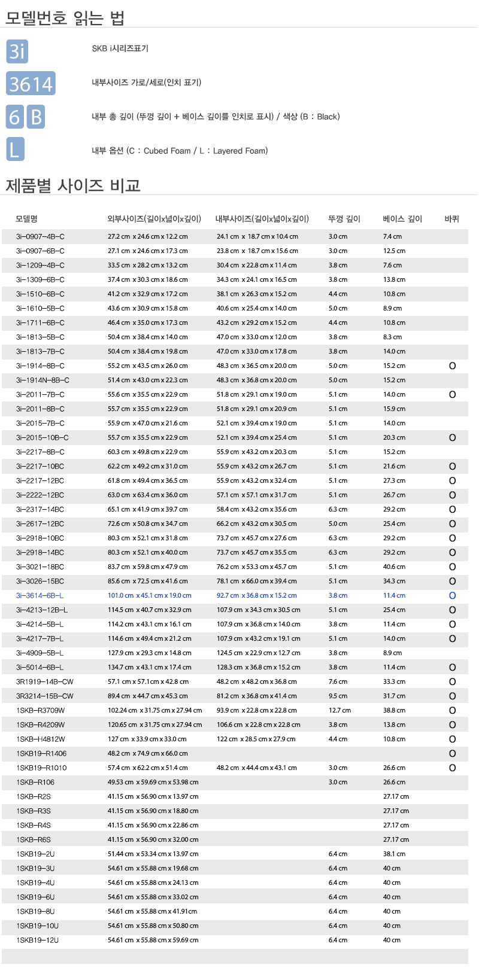Screen dimensions: 479x980
Task: Click the 모델번호 읽는 법 heading
Action: coord(65,18)
